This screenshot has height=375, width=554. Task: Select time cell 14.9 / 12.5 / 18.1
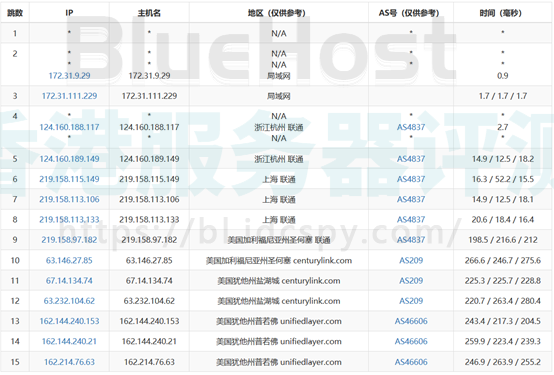pos(503,199)
